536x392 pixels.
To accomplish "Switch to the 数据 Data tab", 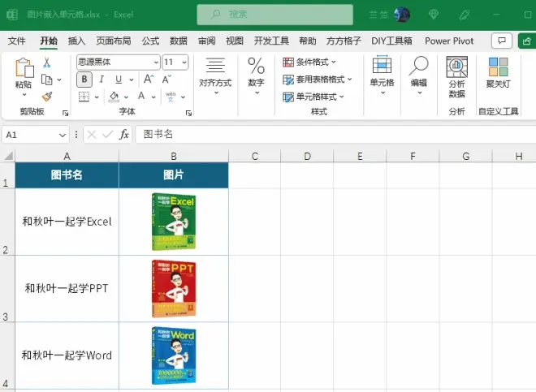I will (x=179, y=41).
